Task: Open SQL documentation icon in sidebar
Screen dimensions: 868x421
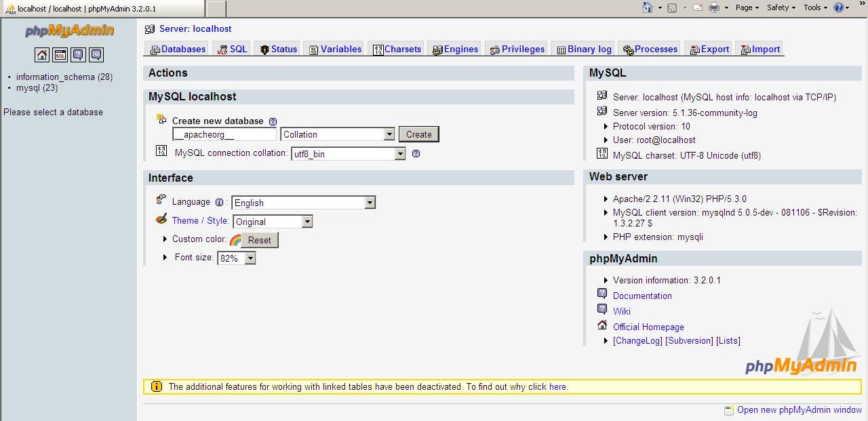Action: 97,55
